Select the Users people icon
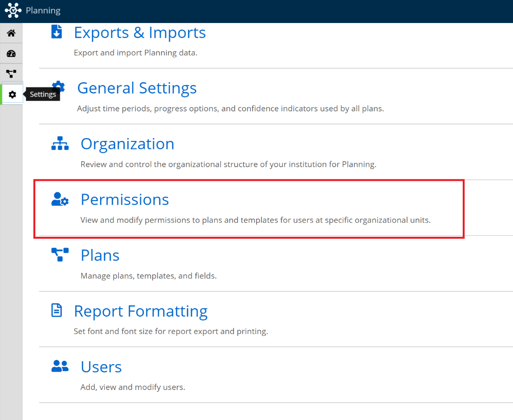Screen dimensions: 513x420 coord(60,366)
